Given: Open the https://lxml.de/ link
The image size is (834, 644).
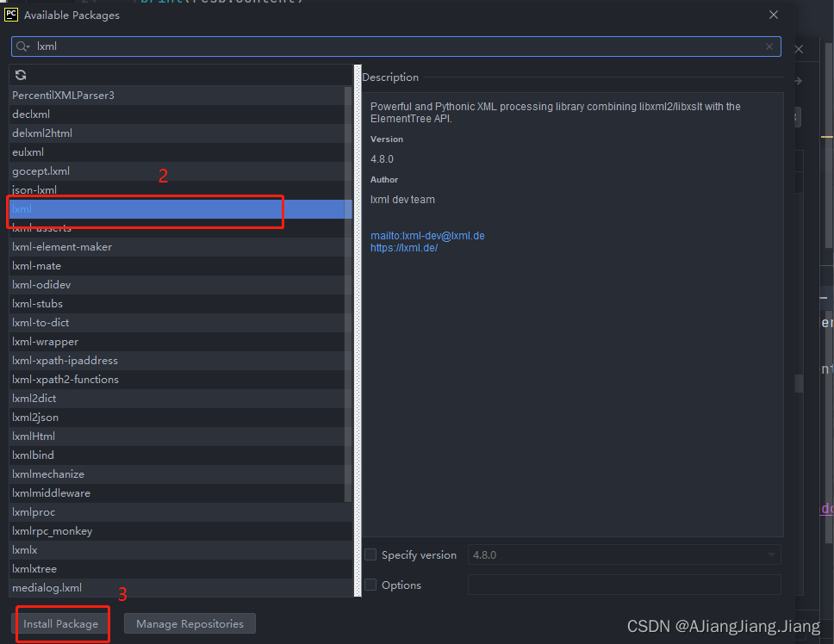Looking at the screenshot, I should [x=404, y=248].
